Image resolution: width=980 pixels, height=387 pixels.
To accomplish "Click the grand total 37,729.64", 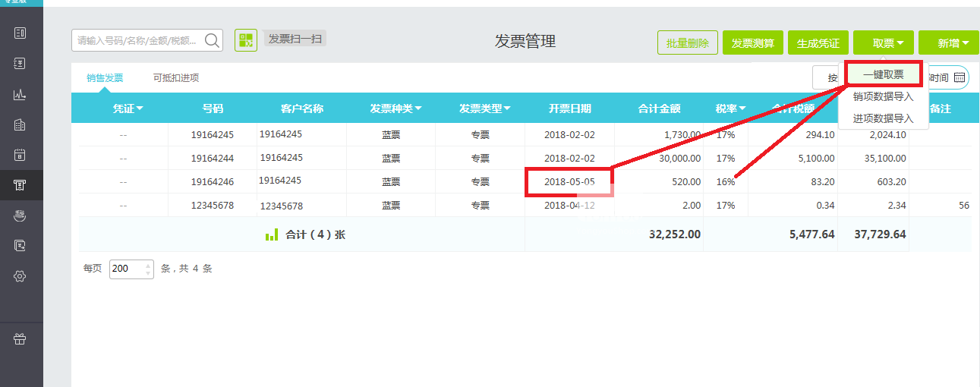I will coord(880,234).
